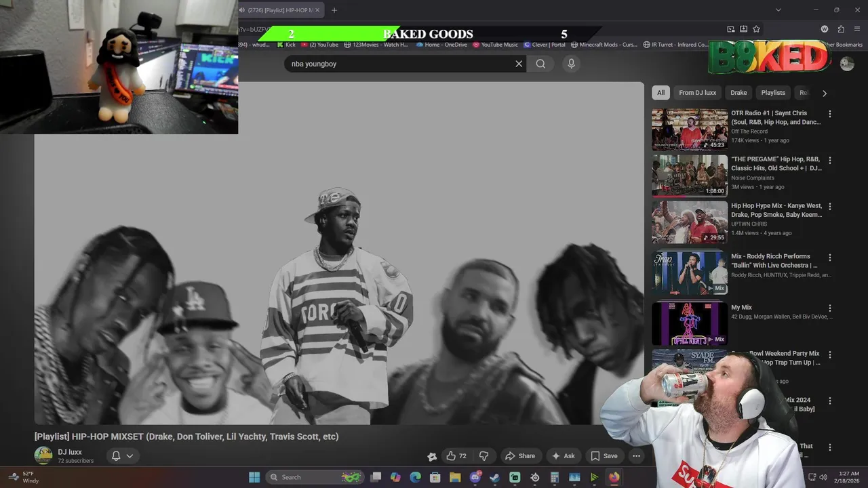Open browser extensions puzzle icon
The height and width of the screenshot is (488, 868).
click(x=841, y=29)
